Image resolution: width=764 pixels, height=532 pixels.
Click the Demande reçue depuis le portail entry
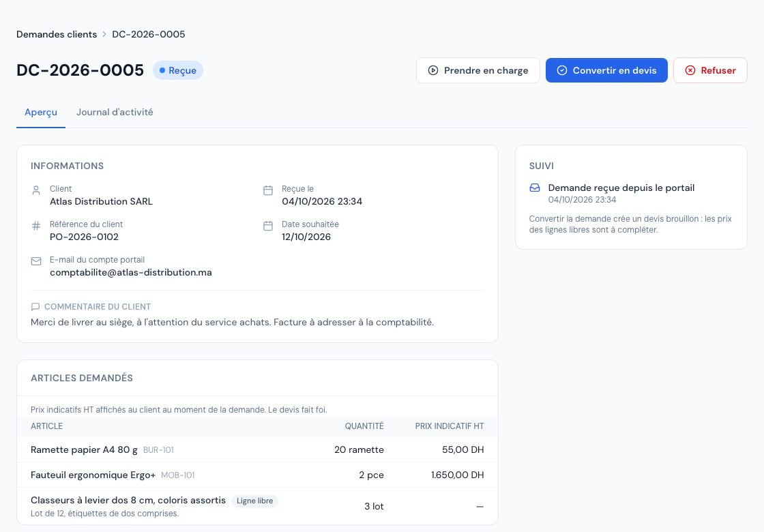621,188
